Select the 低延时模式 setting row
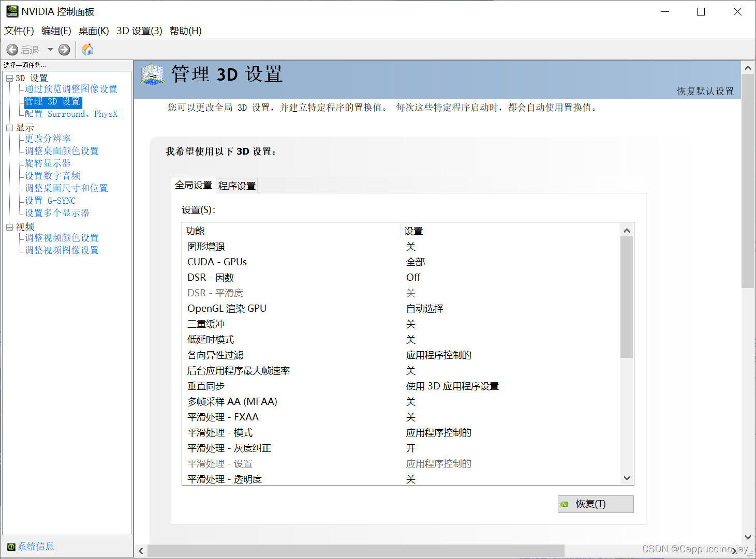756x559 pixels. pos(401,340)
